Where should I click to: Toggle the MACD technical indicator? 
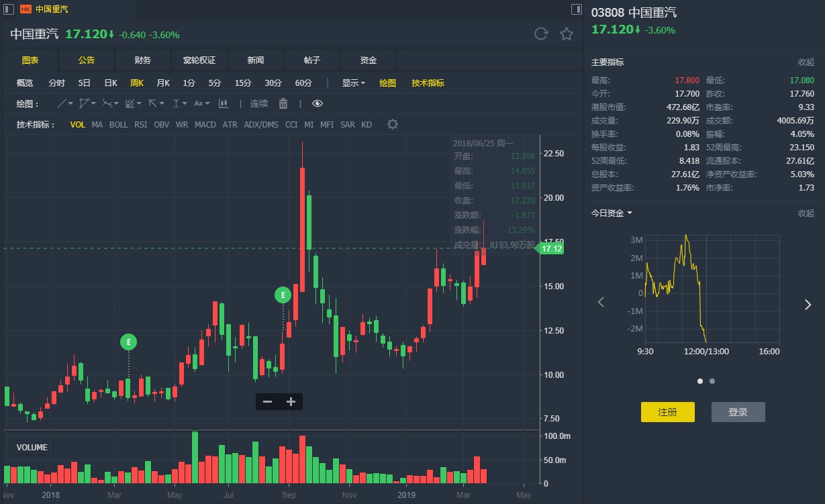(x=205, y=124)
